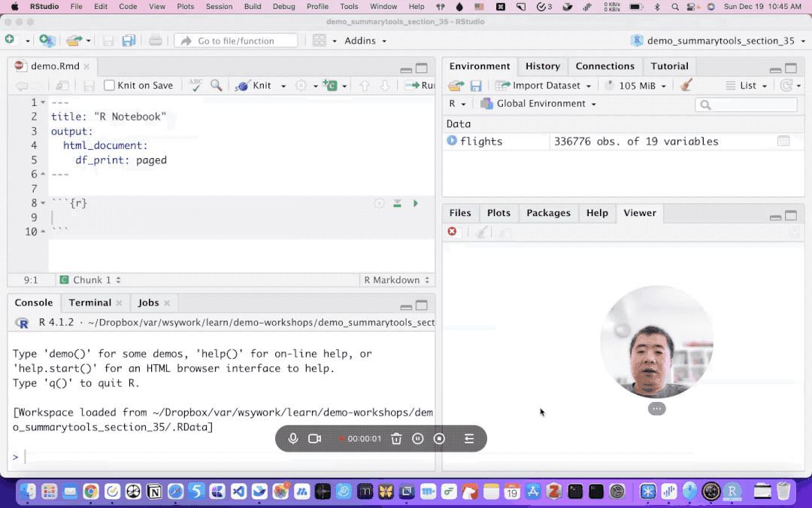This screenshot has height=508, width=812.
Task: Collapse YAML header fold arrow line 1
Action: [x=43, y=102]
